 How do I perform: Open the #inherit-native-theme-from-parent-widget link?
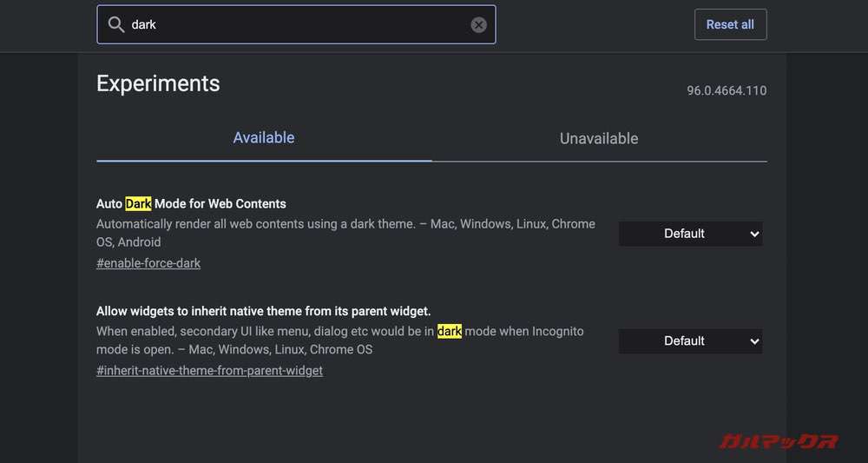point(209,371)
